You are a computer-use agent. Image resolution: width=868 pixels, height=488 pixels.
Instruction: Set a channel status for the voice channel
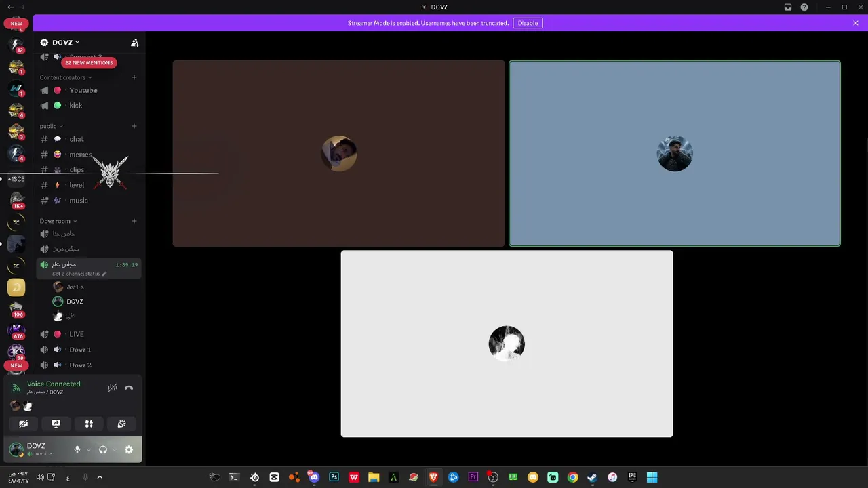(x=79, y=274)
